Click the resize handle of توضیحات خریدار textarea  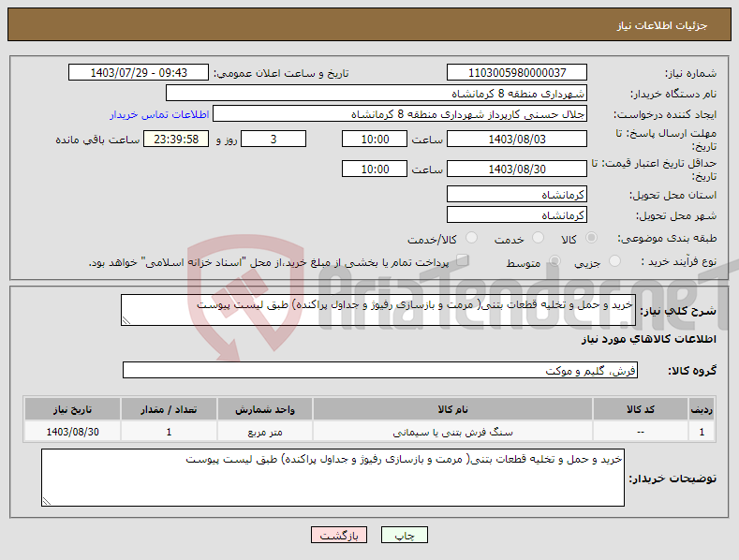click(x=46, y=502)
